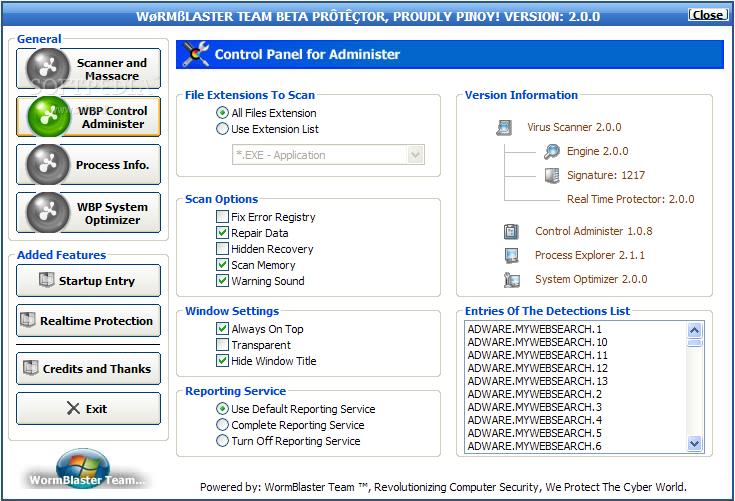Open the Startup Entry feature
The width and height of the screenshot is (735, 501).
(x=89, y=281)
